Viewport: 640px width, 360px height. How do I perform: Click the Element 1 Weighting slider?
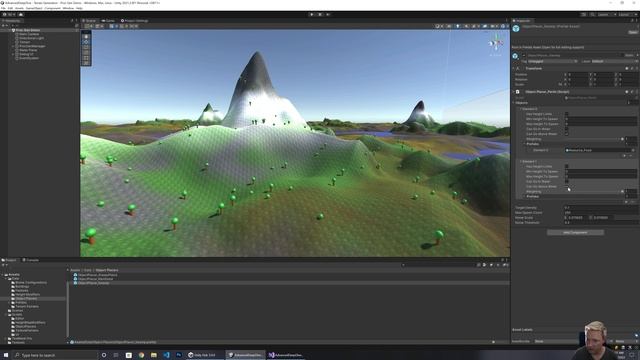click(x=593, y=191)
